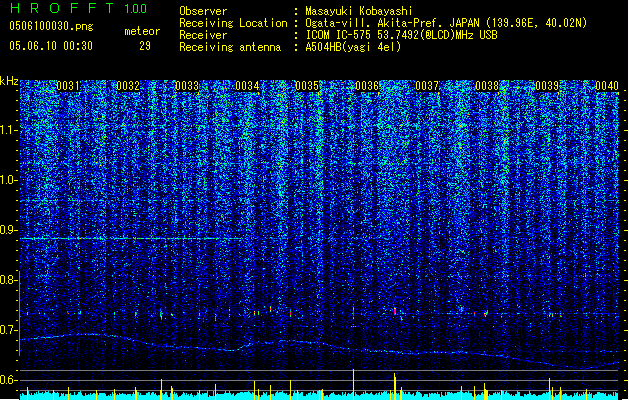Click the meteor count value 29
629x400 pixels.
click(145, 46)
